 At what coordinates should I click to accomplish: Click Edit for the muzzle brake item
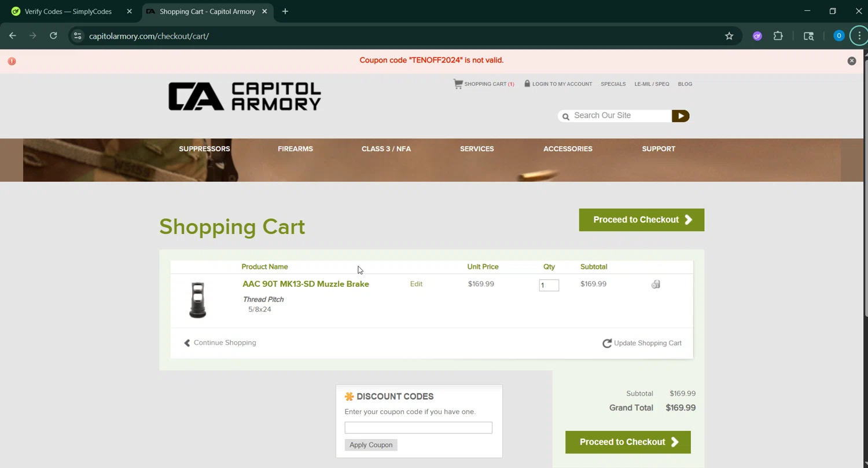click(416, 284)
